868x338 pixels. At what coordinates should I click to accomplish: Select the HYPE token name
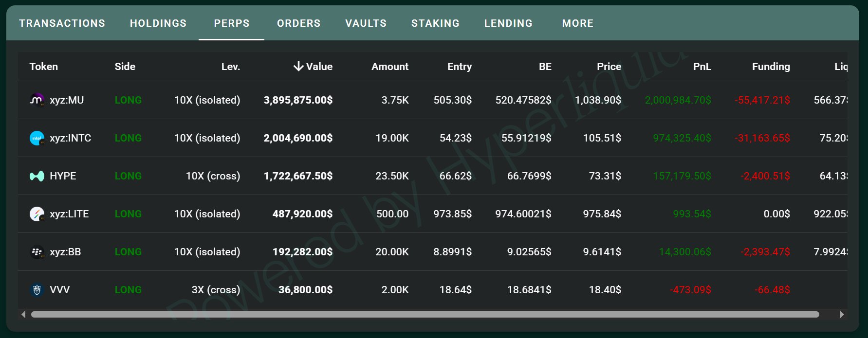(x=63, y=176)
